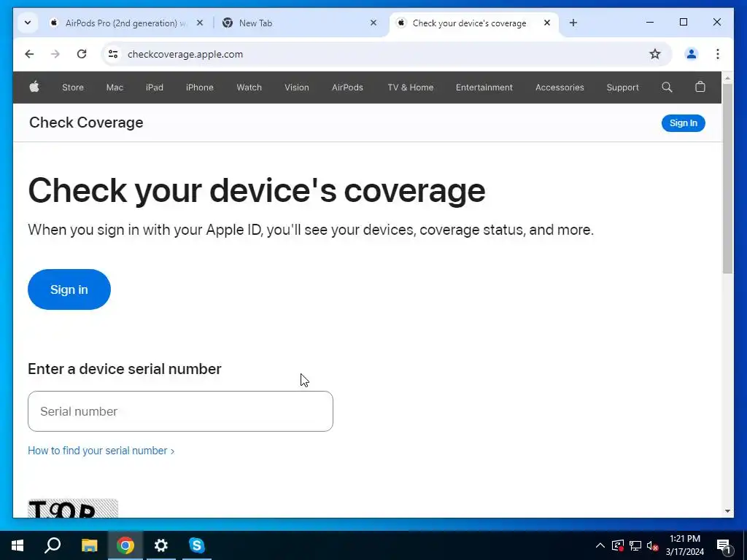
Task: Click the scrollbar down arrow
Action: point(727,511)
